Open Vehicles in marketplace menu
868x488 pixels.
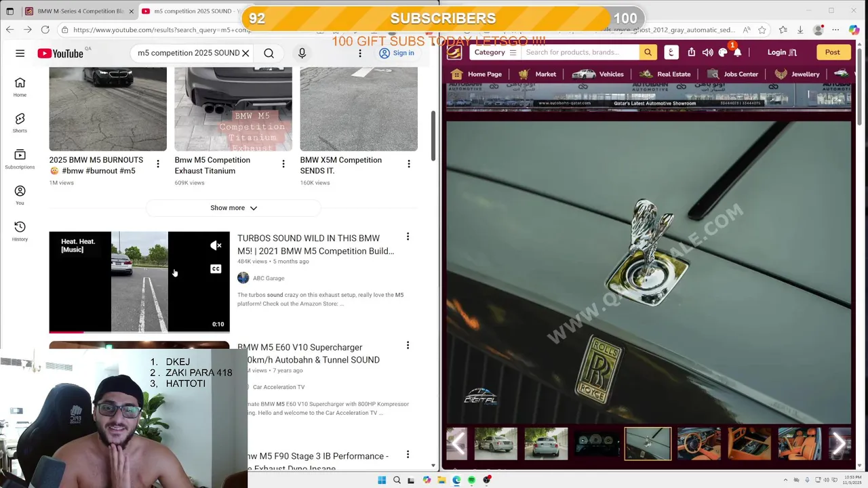pyautogui.click(x=597, y=74)
